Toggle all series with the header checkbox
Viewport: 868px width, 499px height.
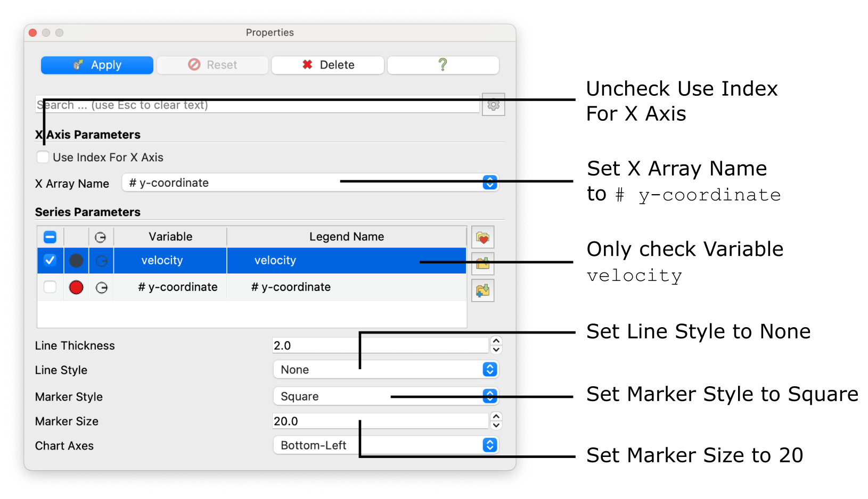click(50, 236)
